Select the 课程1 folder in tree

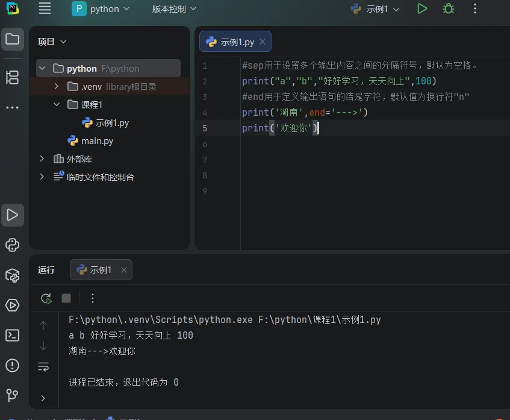click(85, 104)
